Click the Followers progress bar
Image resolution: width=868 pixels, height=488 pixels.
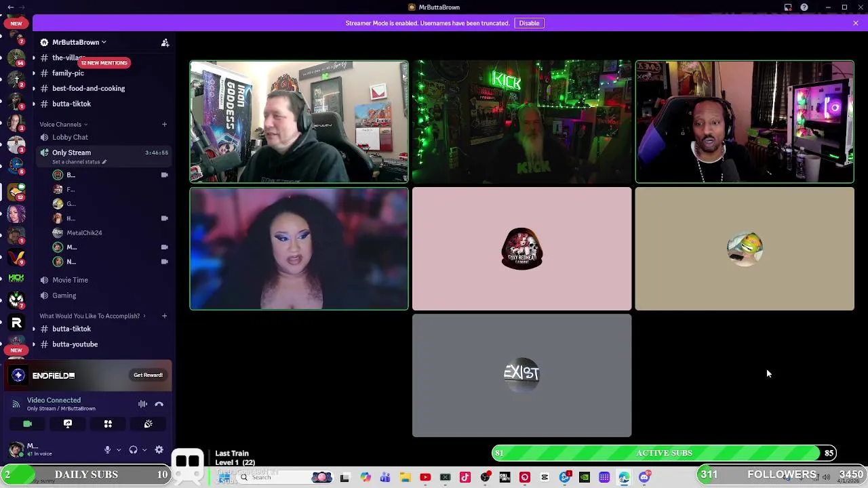(782, 474)
